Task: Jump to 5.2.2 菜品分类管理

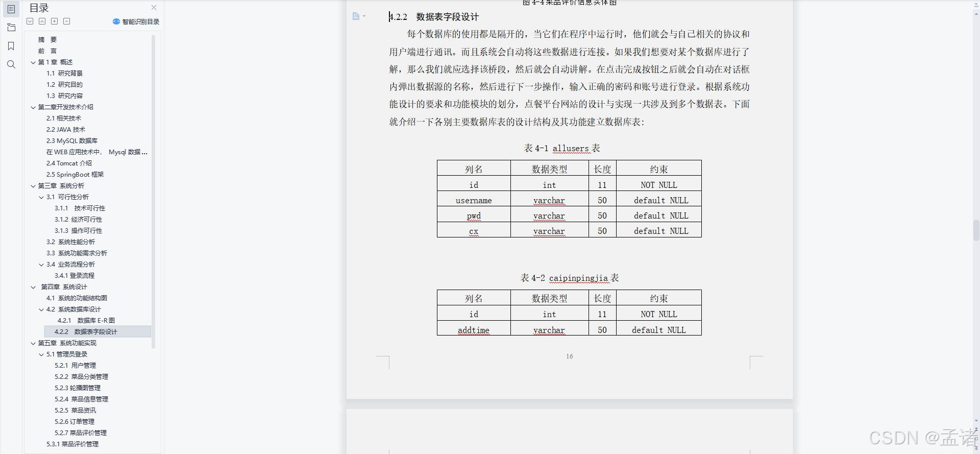Action: tap(82, 377)
